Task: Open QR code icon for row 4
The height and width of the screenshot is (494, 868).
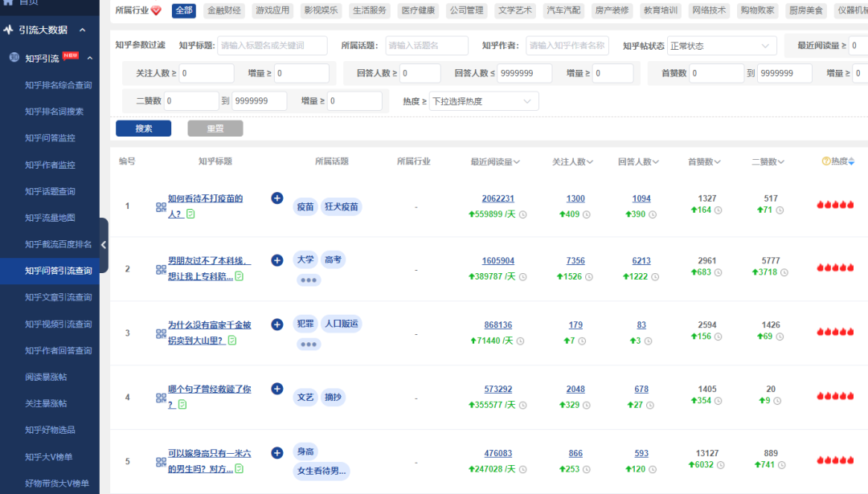Action: coord(161,398)
